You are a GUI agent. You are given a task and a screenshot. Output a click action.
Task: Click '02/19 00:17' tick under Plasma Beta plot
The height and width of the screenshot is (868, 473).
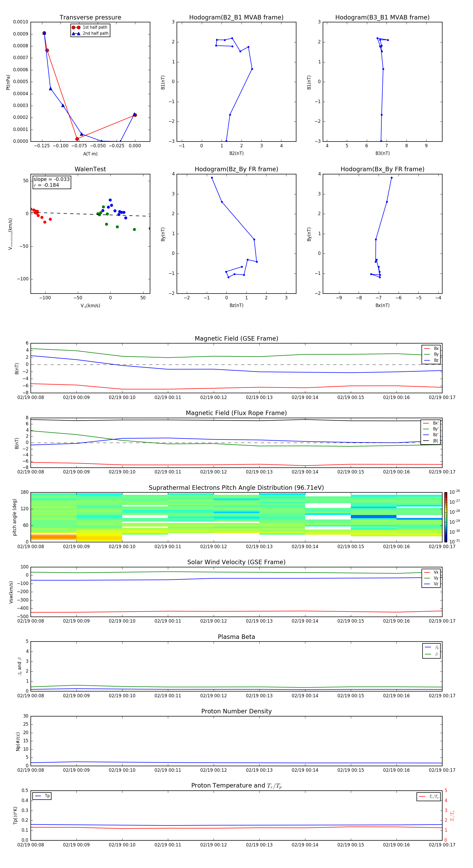click(x=442, y=695)
